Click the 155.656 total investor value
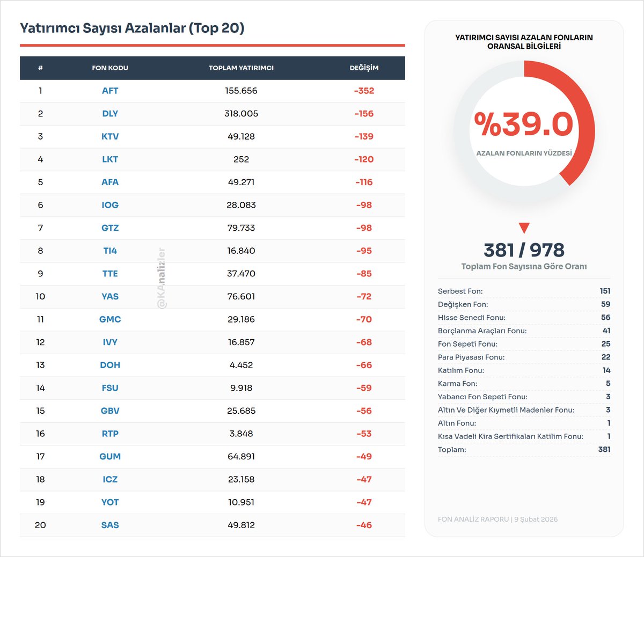 pos(241,91)
